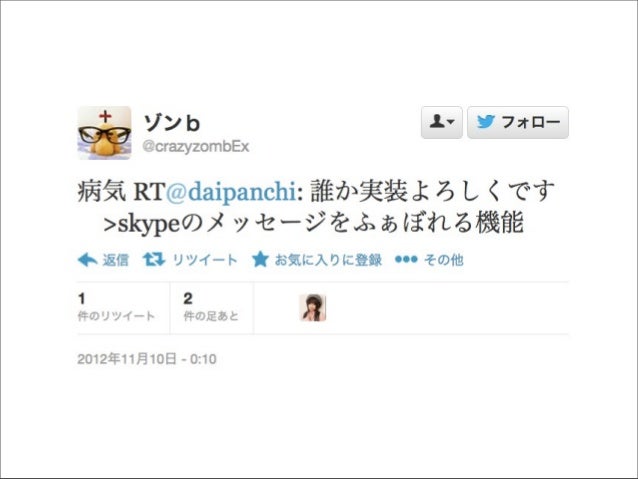Click the person silhouette icon
638x479 pixels.
coord(437,121)
